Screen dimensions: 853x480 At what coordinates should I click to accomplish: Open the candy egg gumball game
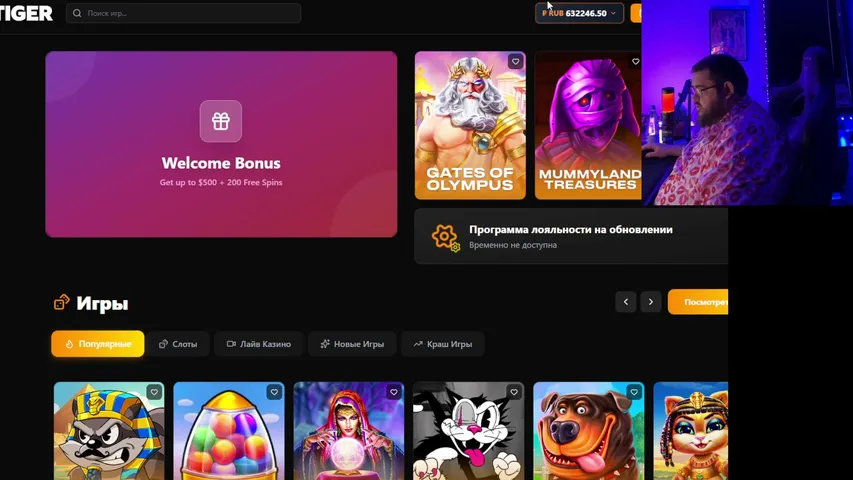pos(229,431)
